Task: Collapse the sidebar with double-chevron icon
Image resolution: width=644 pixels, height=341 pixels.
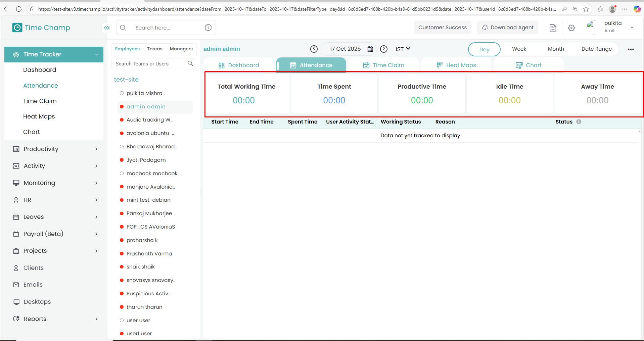Action: point(107,28)
